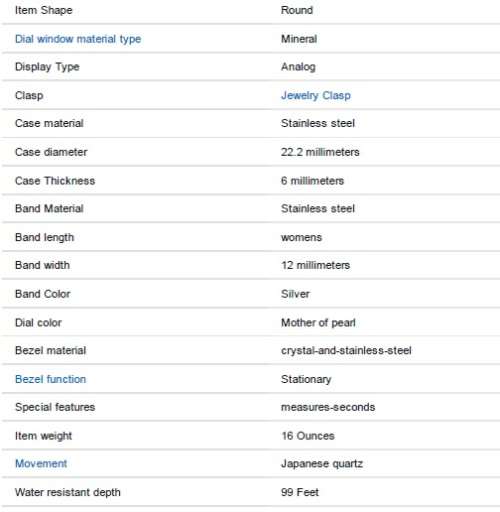Select the Item Shape label
500x512 pixels.
[44, 10]
